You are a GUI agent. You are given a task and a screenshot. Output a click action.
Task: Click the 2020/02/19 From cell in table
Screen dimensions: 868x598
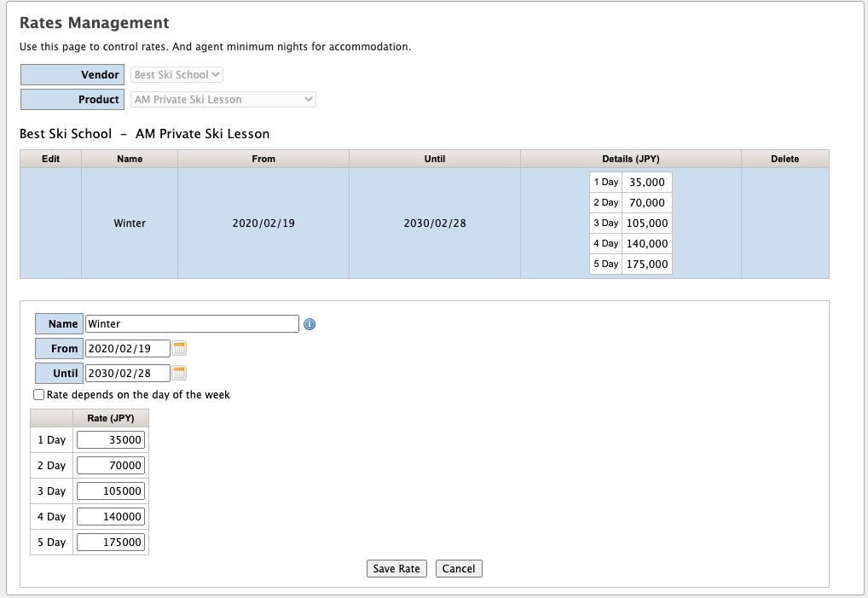click(263, 224)
